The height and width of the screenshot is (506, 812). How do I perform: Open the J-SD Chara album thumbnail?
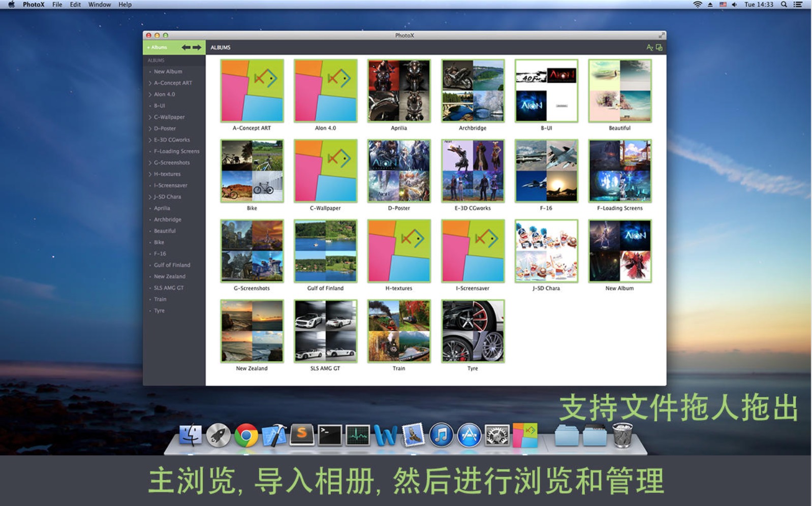[x=546, y=251]
